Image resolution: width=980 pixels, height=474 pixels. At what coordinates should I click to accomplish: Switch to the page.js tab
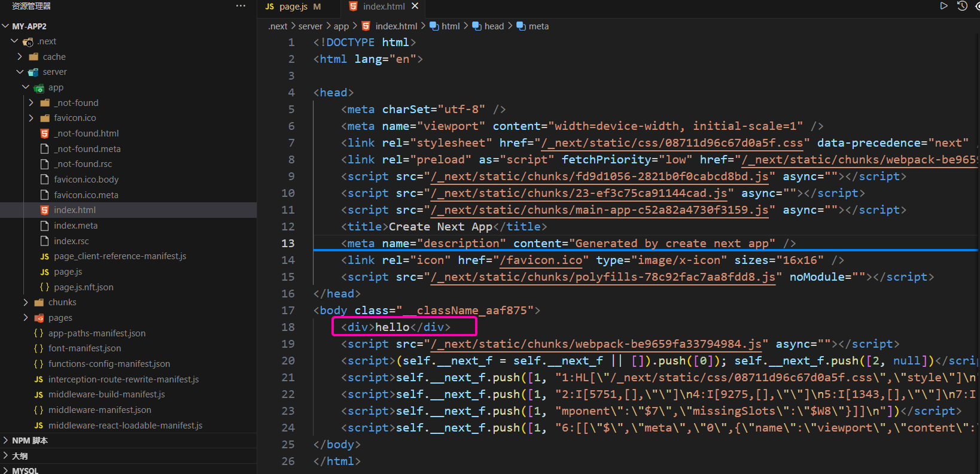pyautogui.click(x=293, y=7)
